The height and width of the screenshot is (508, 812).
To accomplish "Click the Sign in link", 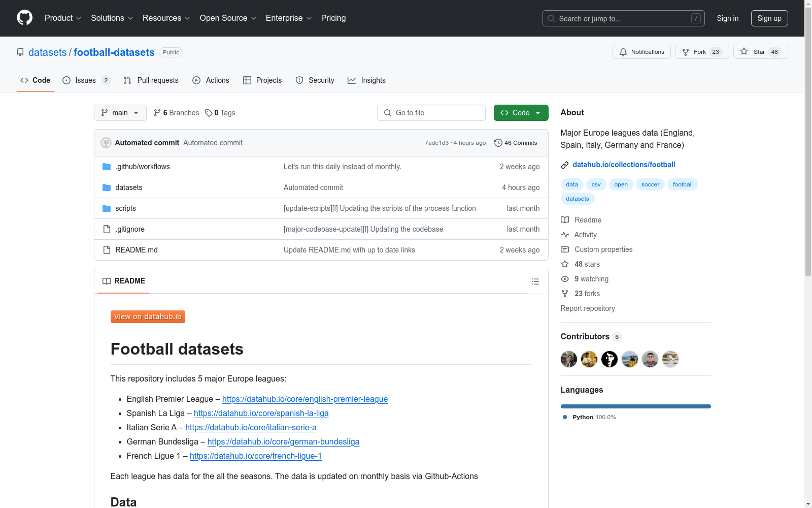I will pos(727,18).
